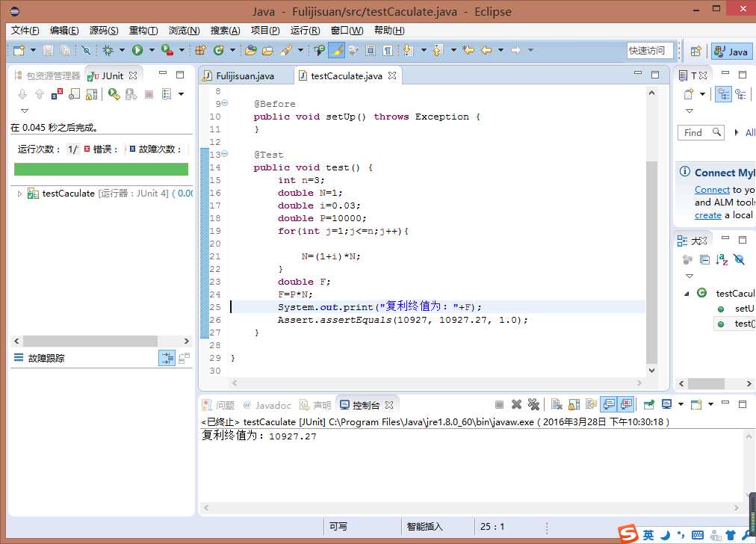Image resolution: width=756 pixels, height=544 pixels.
Task: Toggle Categorized view in Task List
Action: click(723, 94)
